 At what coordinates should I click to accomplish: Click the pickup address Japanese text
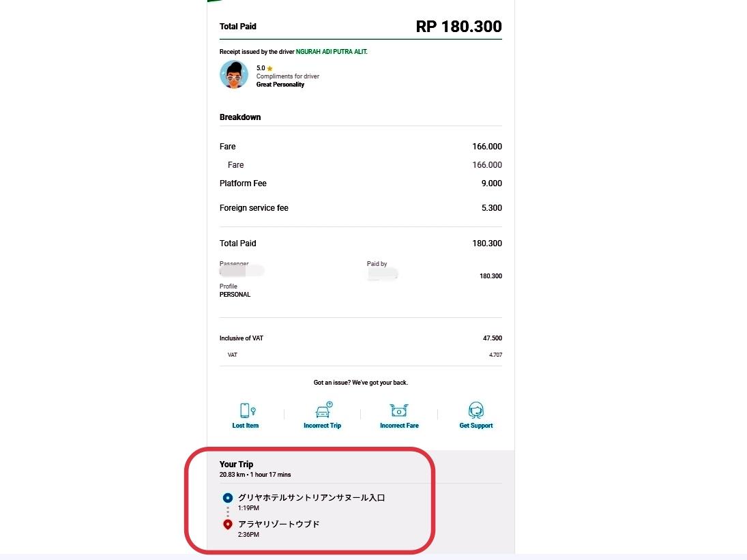312,498
